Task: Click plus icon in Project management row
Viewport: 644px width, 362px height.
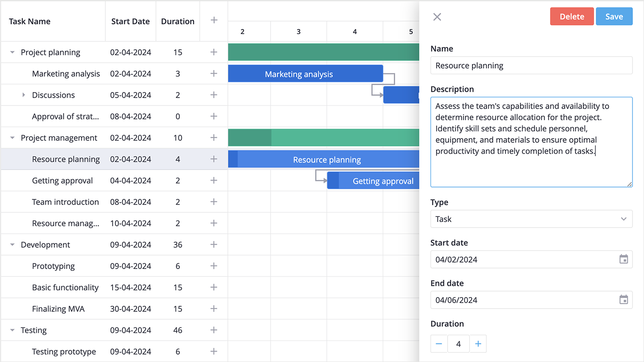Action: tap(213, 137)
